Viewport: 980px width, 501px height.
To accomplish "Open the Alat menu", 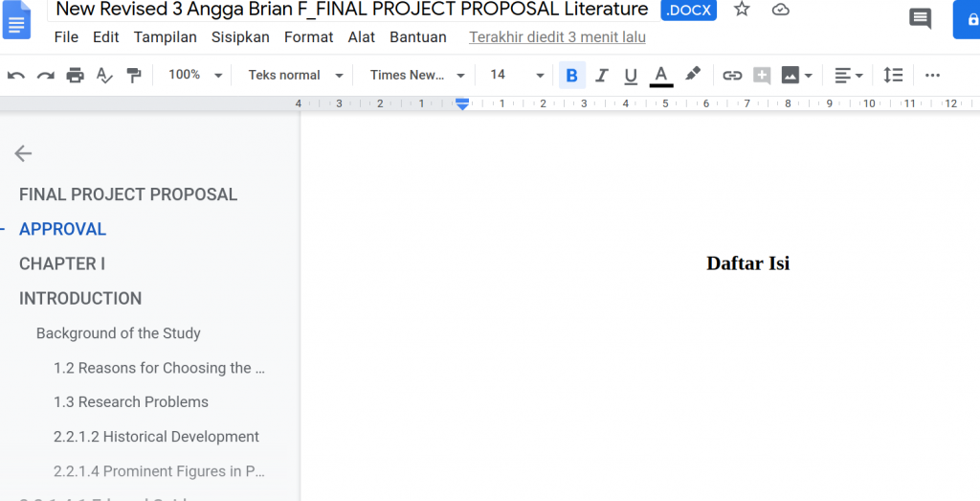I will [361, 37].
